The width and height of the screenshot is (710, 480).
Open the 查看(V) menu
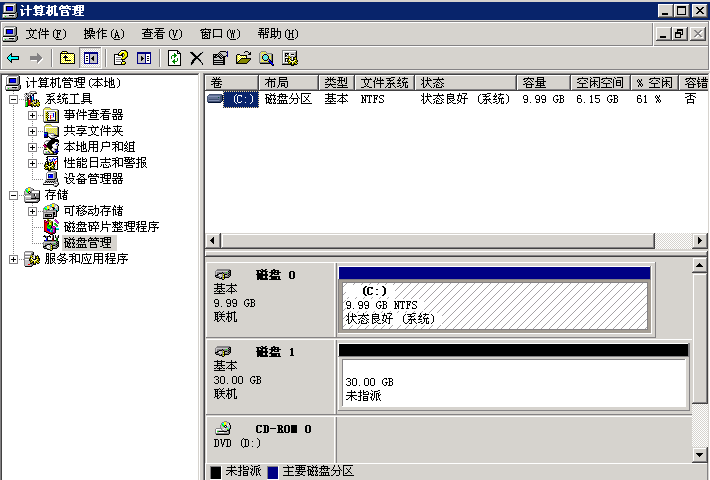[162, 34]
